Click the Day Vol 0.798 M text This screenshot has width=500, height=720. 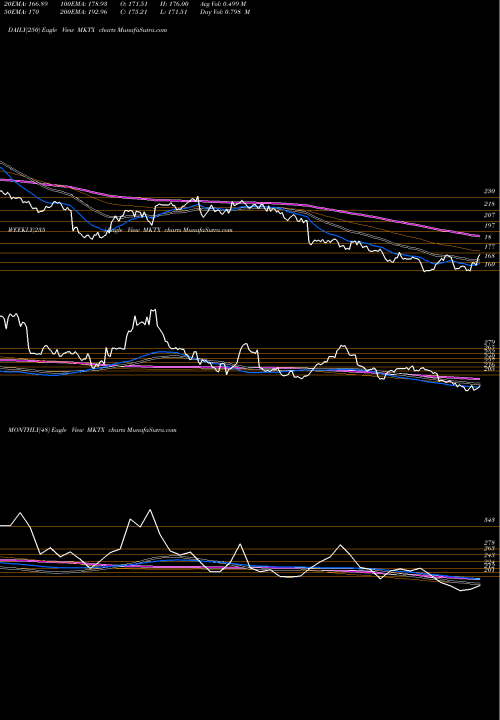(x=225, y=12)
